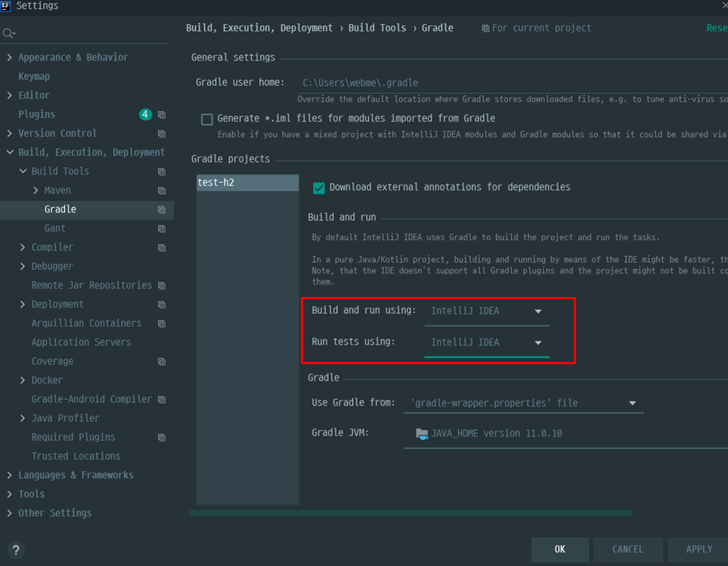
Task: Click the Plugins update count badge
Action: point(145,114)
